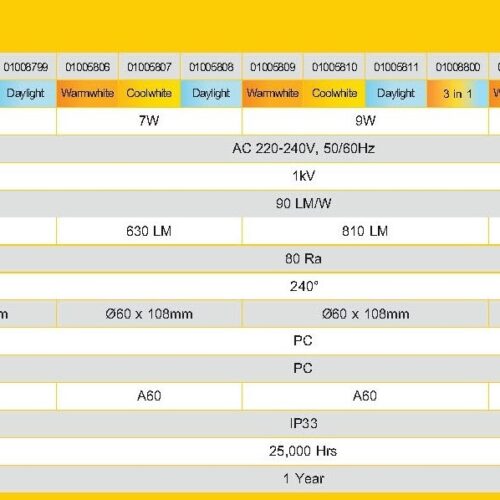Select product code 01008799
The height and width of the screenshot is (500, 500).
[26, 67]
